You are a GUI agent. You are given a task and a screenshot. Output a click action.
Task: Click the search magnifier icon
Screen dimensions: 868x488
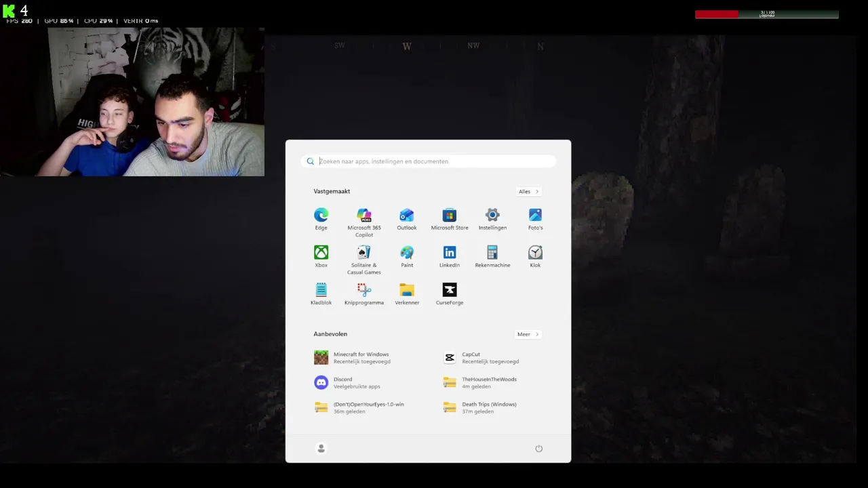pos(311,161)
